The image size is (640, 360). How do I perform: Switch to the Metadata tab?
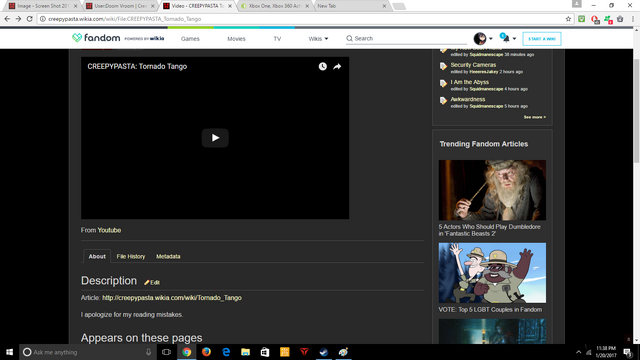tap(168, 256)
